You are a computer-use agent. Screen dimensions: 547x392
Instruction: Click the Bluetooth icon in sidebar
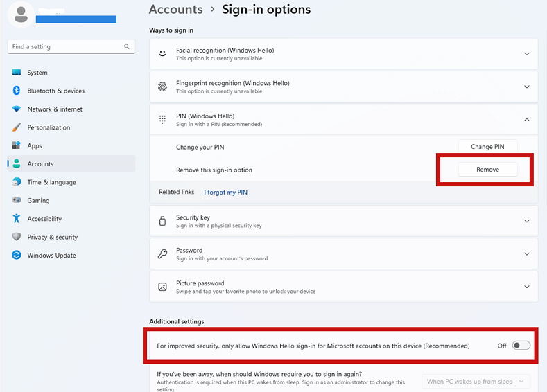click(17, 91)
